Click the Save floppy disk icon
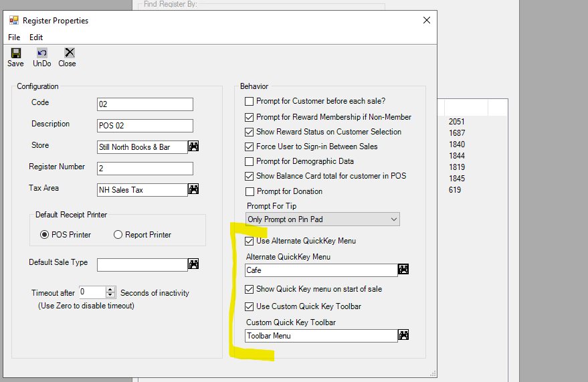Viewport: 588px width, 382px height. [16, 53]
